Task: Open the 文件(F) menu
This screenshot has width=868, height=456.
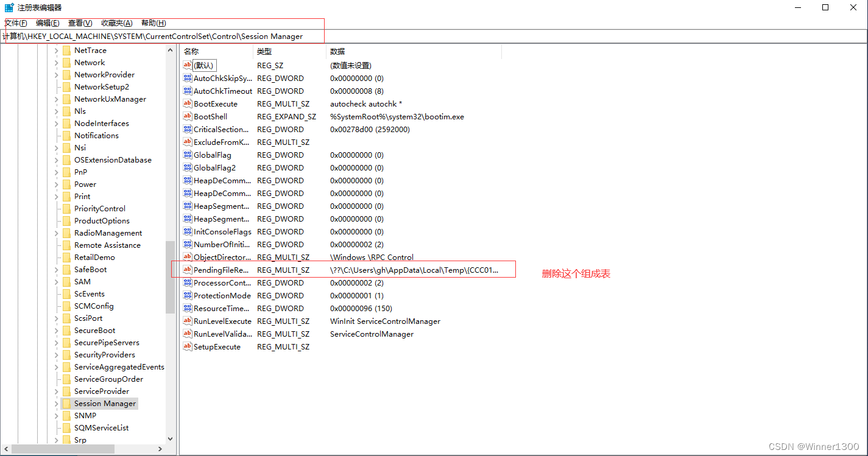Action: [x=16, y=23]
